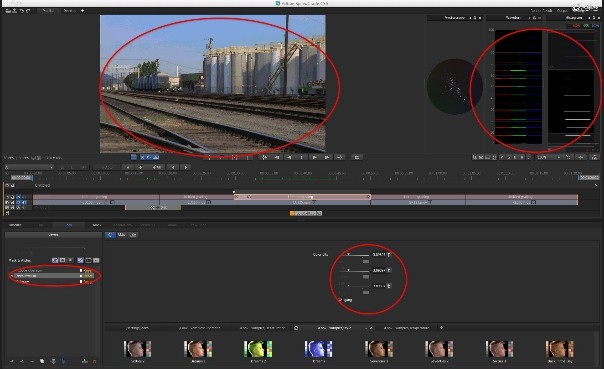Click the far-right icon in the monitor toolbar

[x=594, y=157]
